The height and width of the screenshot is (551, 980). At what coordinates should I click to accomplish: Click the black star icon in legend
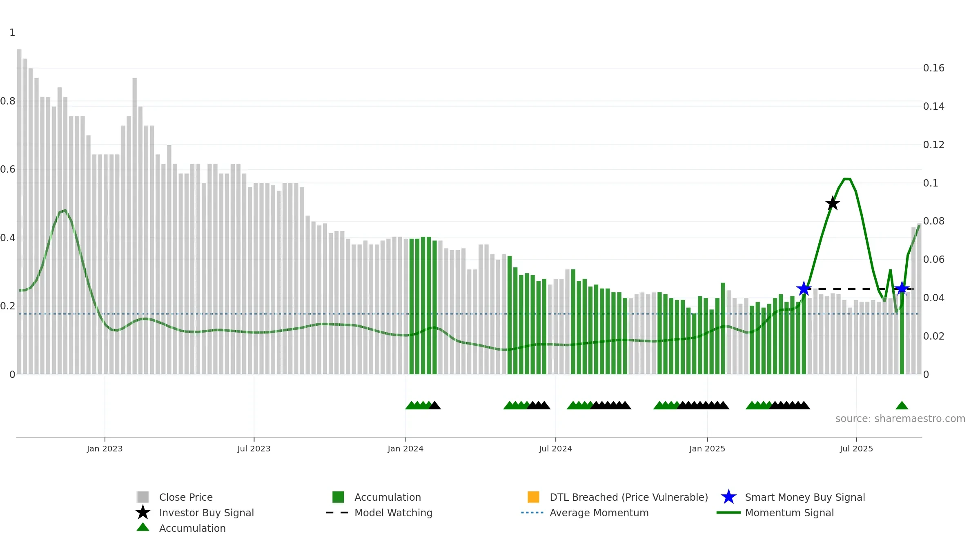pos(143,513)
